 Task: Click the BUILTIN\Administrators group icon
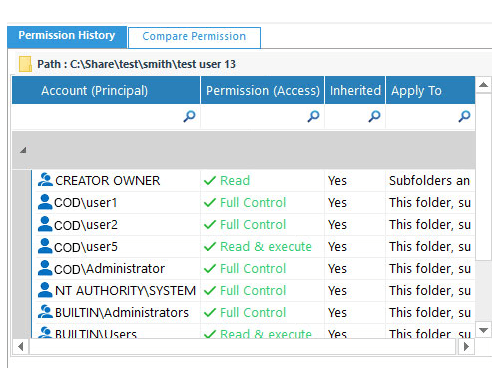(x=45, y=312)
